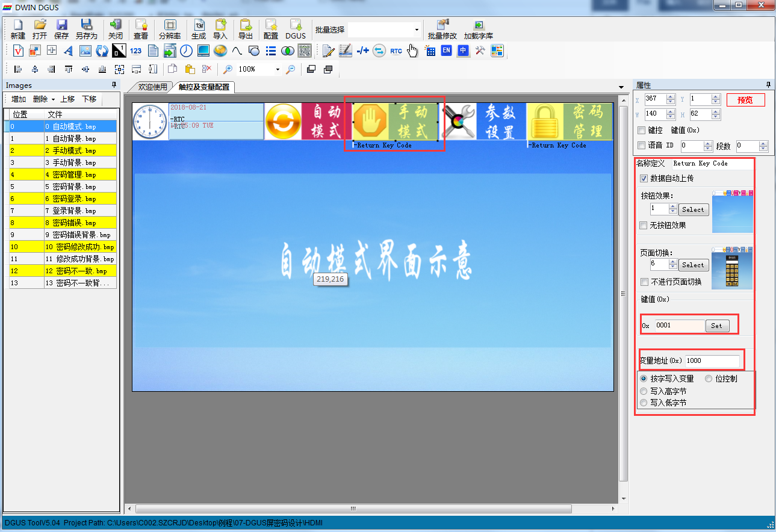Open the 100% zoom level dropdown
This screenshot has height=532, width=776.
click(x=278, y=69)
